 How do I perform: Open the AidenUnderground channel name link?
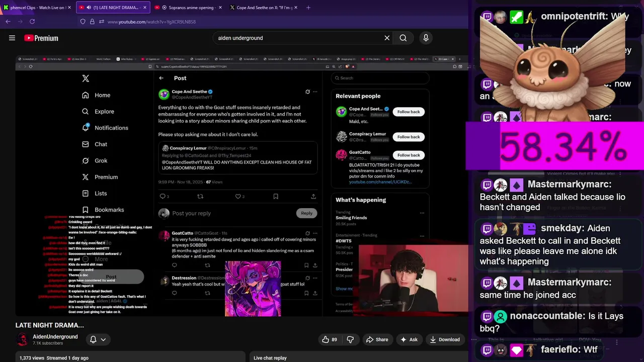(55, 336)
